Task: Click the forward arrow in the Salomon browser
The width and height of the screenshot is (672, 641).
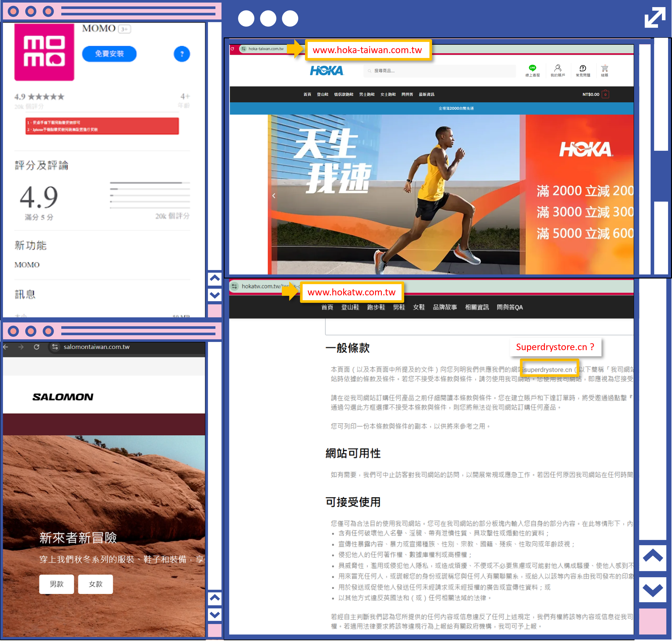Action: 21,347
